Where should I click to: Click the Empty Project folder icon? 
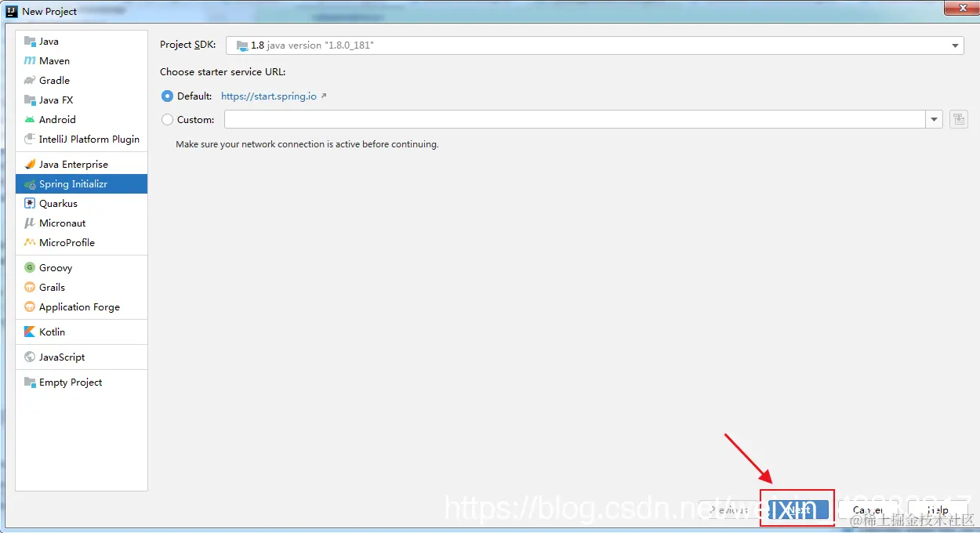click(30, 383)
